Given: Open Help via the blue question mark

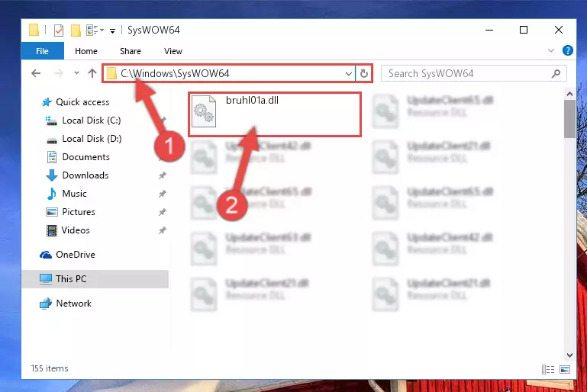Looking at the screenshot, I should tap(567, 50).
